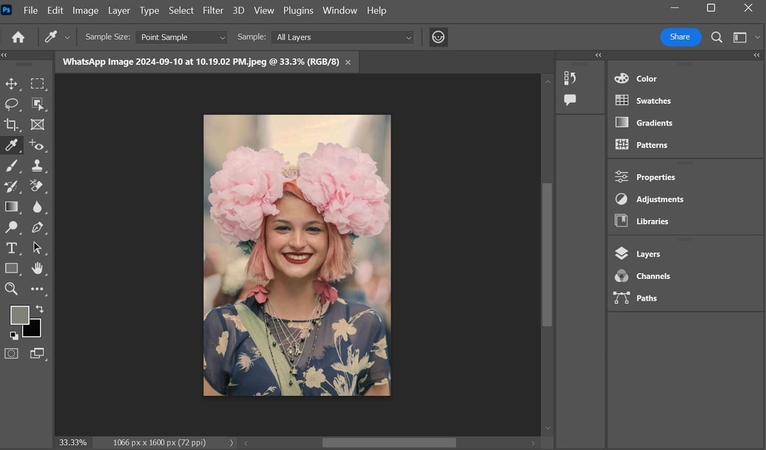Select the Gradient tool
The height and width of the screenshot is (450, 766).
click(x=11, y=207)
